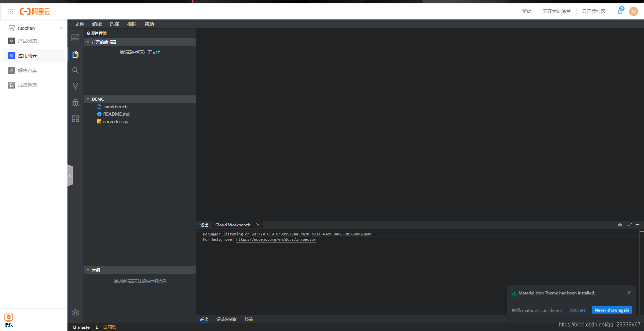Click the Aliyun logo
Image resolution: width=644 pixels, height=331 pixels.
[35, 11]
